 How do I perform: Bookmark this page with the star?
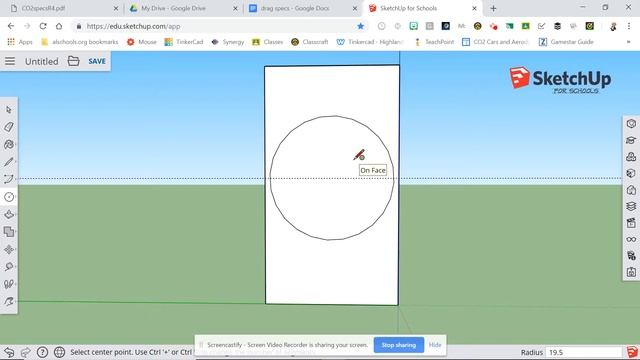[360, 26]
